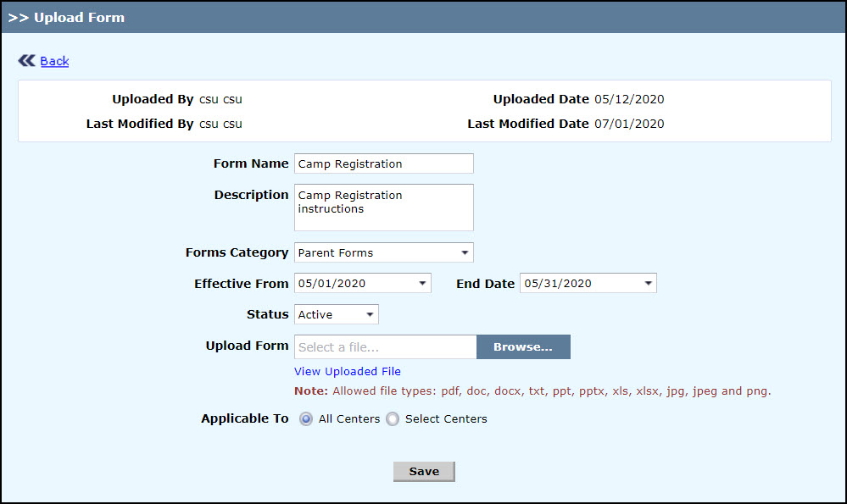Image resolution: width=847 pixels, height=504 pixels.
Task: Click the Last Modified Date value 07/01/2020
Action: pyautogui.click(x=629, y=124)
